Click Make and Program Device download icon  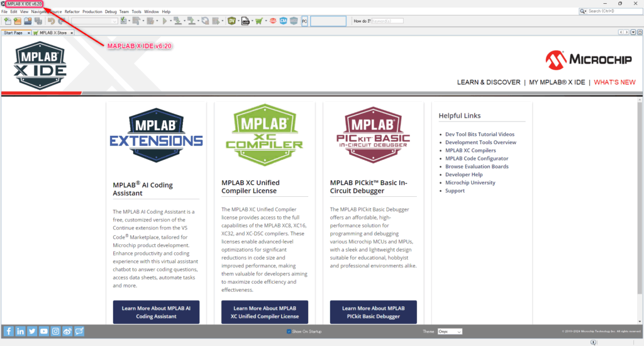177,21
